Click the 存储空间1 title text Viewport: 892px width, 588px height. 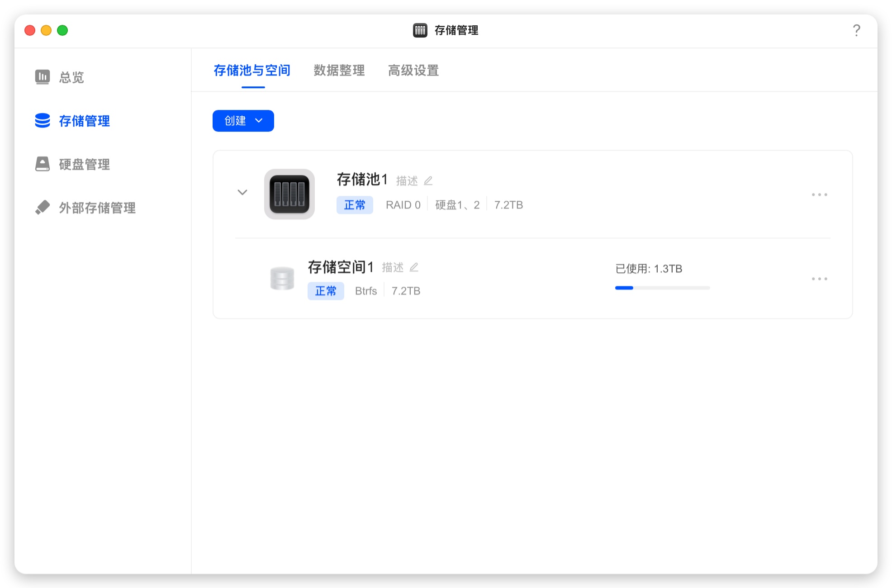click(x=341, y=267)
